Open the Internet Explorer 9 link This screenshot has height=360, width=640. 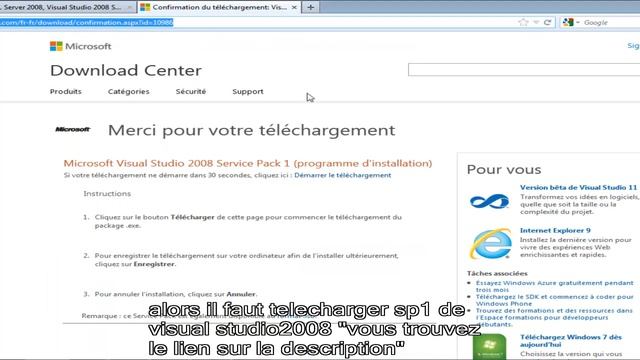pyautogui.click(x=555, y=230)
